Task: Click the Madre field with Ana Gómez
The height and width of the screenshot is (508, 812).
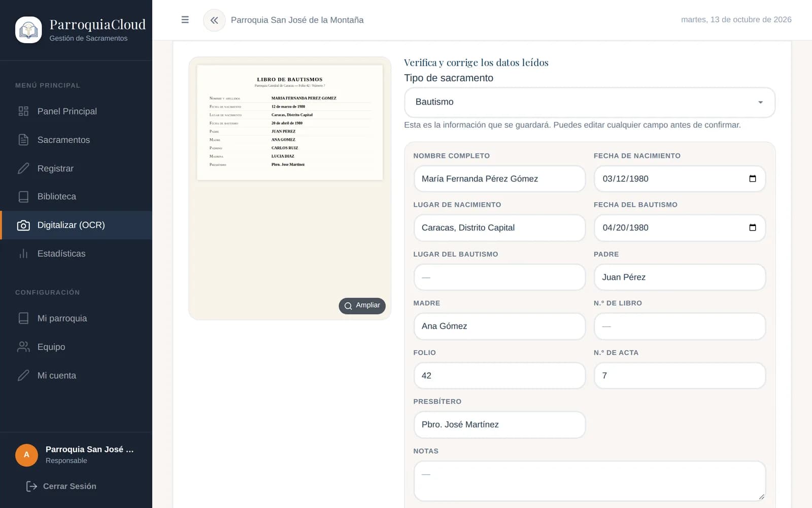Action: pos(500,326)
